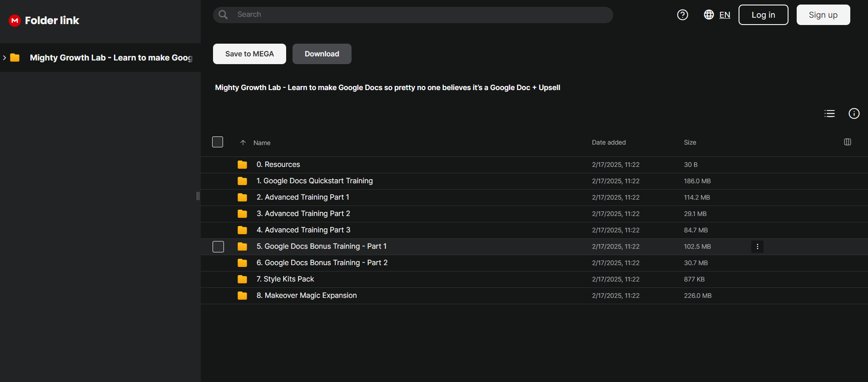Click the 84.7 MB size value
The height and width of the screenshot is (382, 868).
pos(696,230)
